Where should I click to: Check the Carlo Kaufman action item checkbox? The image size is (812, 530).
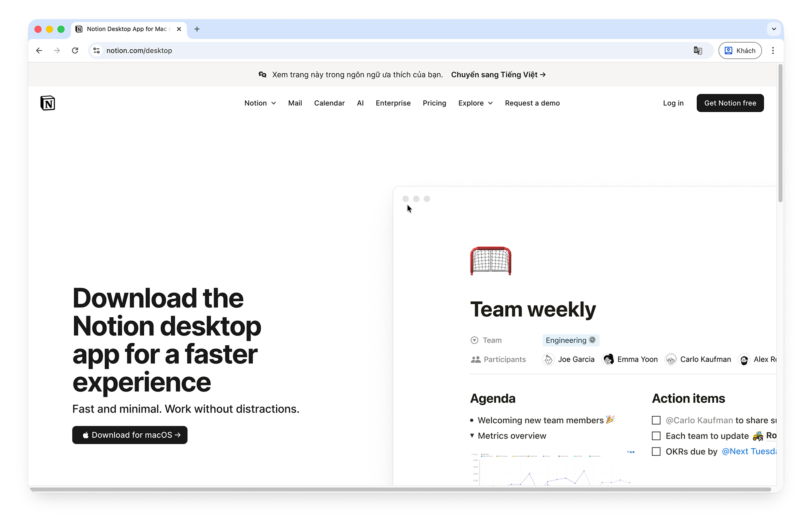pyautogui.click(x=656, y=420)
